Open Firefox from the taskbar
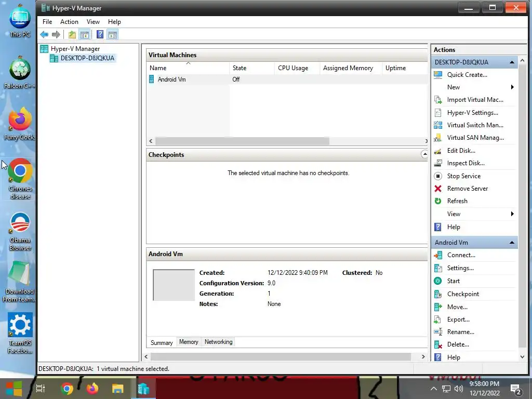Screen dimensions: 532x399 (x=92, y=389)
